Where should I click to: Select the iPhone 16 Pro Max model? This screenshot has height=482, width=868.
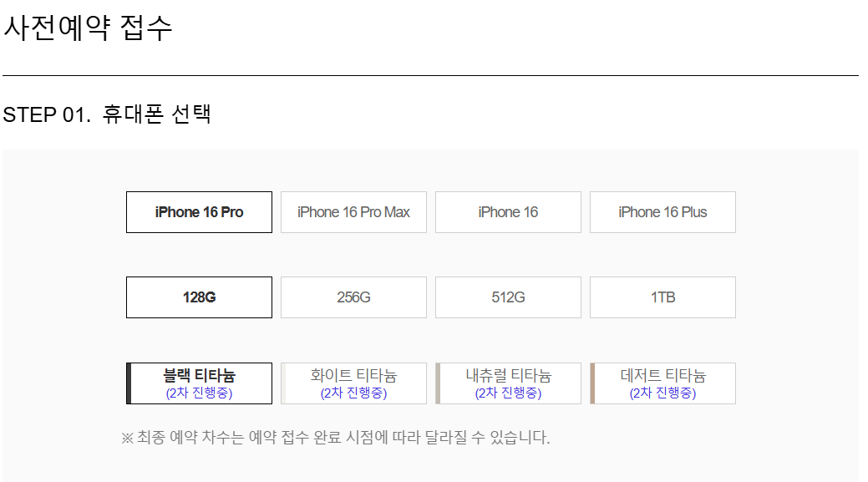click(353, 212)
